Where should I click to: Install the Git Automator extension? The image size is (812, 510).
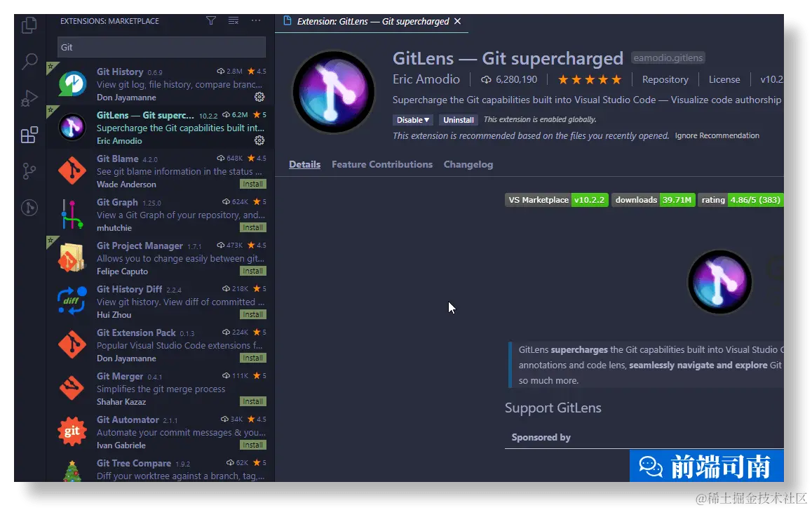pyautogui.click(x=253, y=445)
